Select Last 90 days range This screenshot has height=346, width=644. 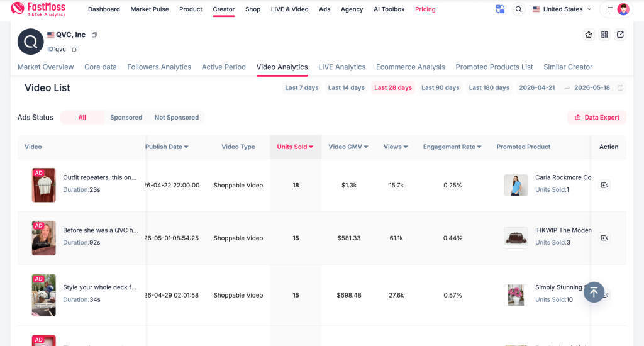[x=440, y=87]
